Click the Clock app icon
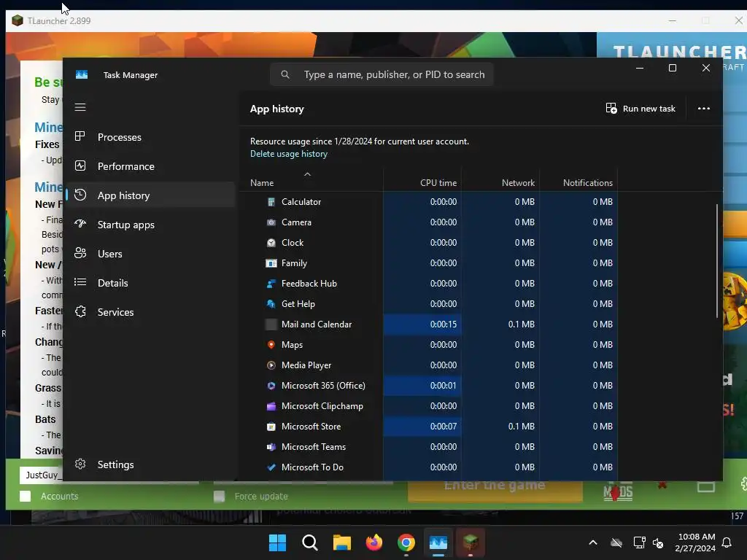Viewport: 747px width, 560px height. click(271, 243)
